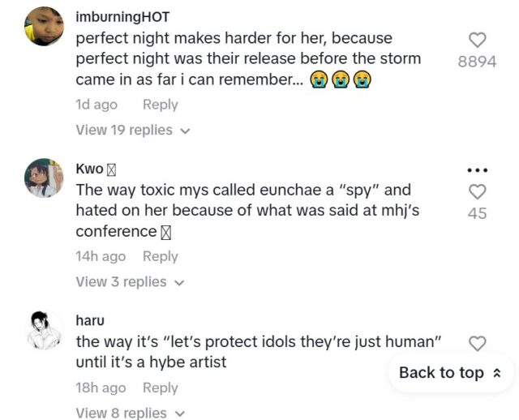
Task: Reply to imburningHOT's comment
Action: pos(160,105)
